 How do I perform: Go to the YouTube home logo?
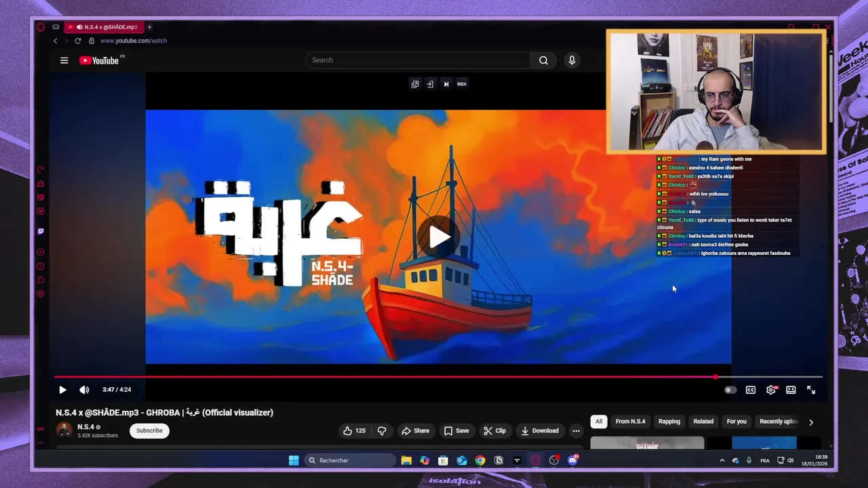[99, 60]
